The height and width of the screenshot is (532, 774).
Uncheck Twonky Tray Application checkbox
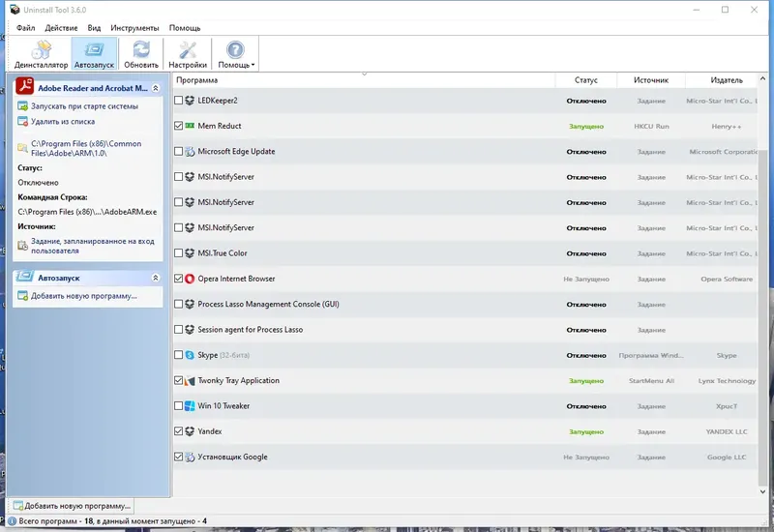(x=179, y=380)
